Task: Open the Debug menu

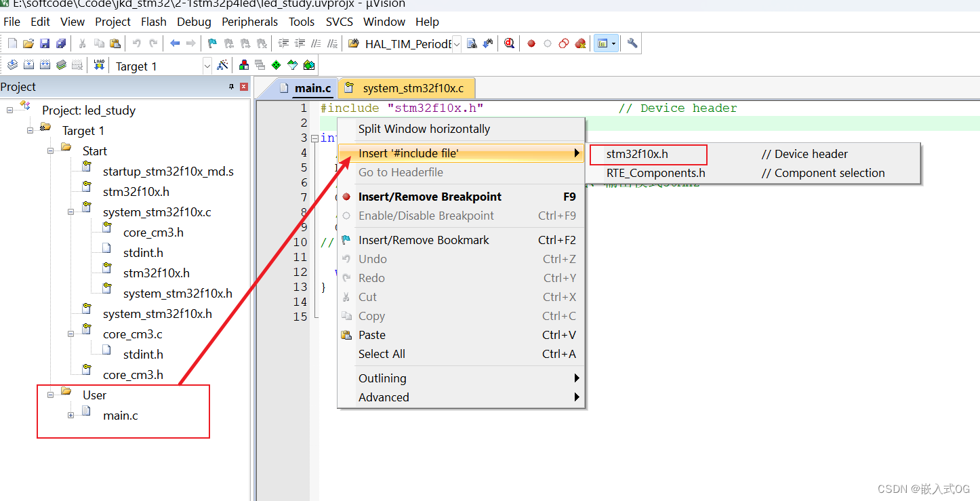Action: point(194,22)
